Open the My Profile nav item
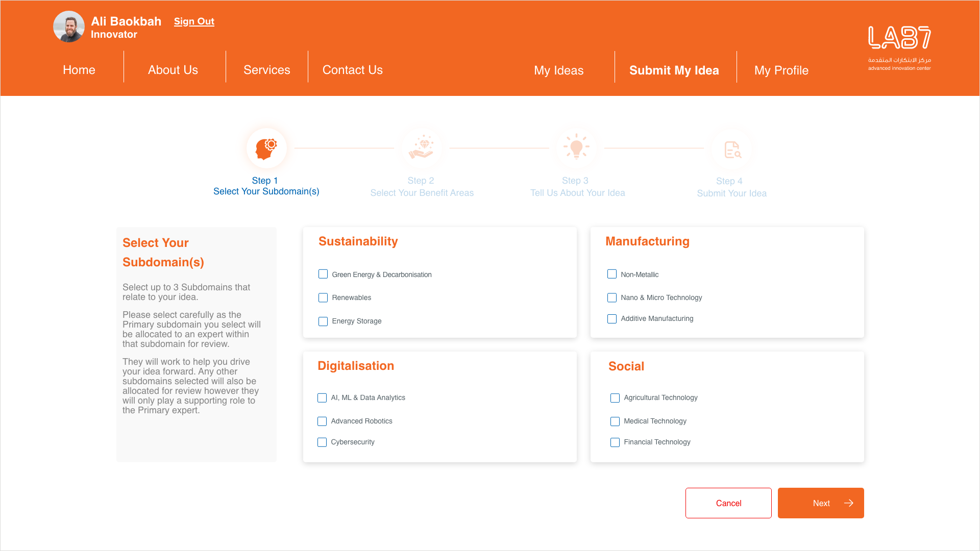 pyautogui.click(x=781, y=70)
